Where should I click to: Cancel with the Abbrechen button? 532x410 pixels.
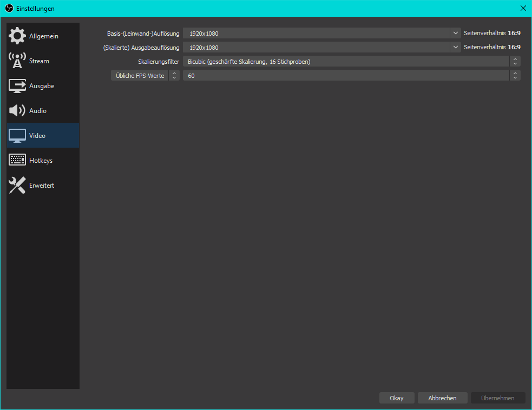point(442,398)
